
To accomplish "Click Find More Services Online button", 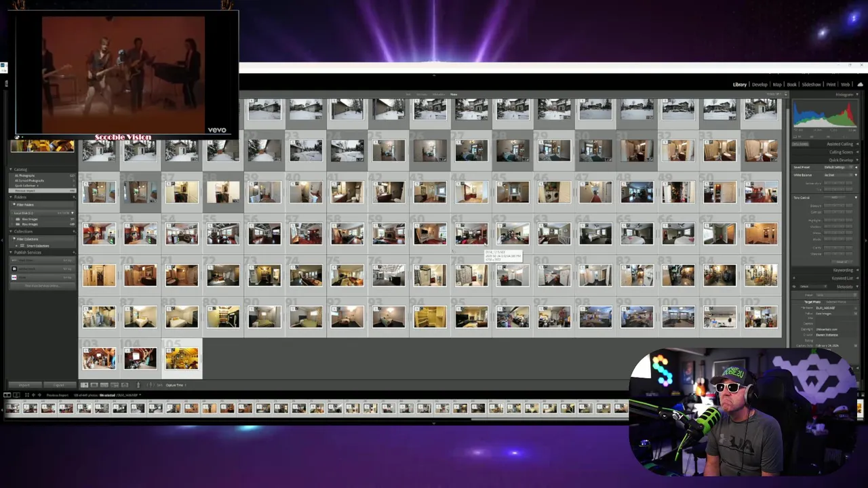I will [x=42, y=286].
